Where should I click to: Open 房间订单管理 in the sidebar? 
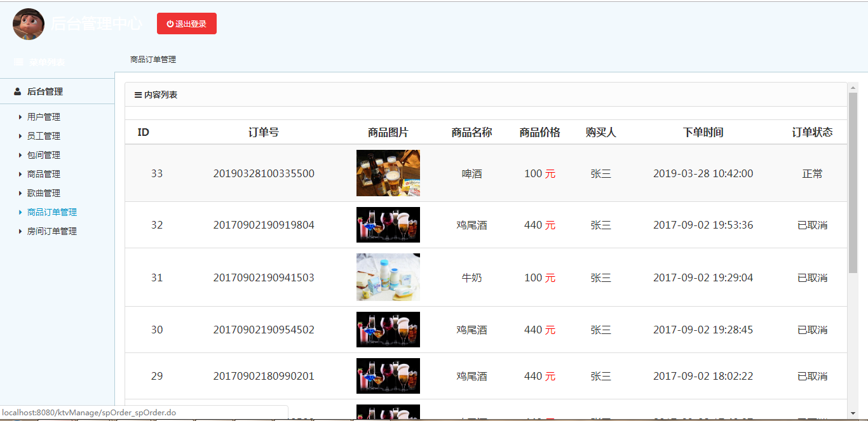point(52,231)
